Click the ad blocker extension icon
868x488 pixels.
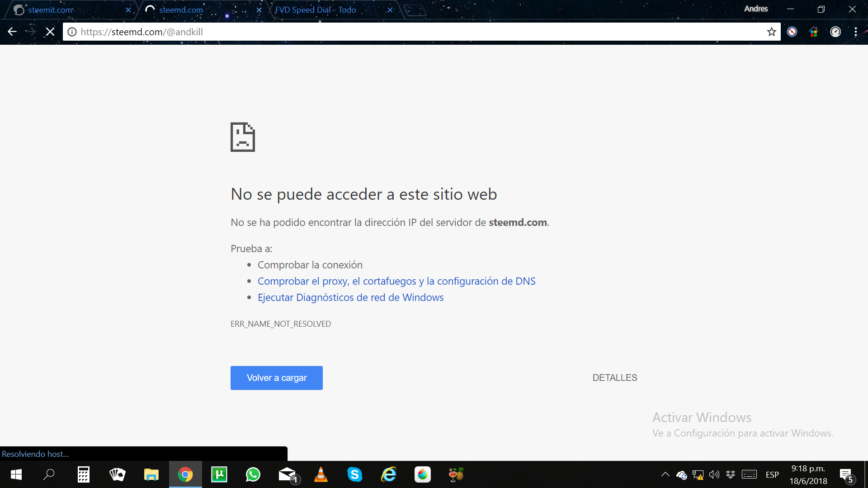792,32
